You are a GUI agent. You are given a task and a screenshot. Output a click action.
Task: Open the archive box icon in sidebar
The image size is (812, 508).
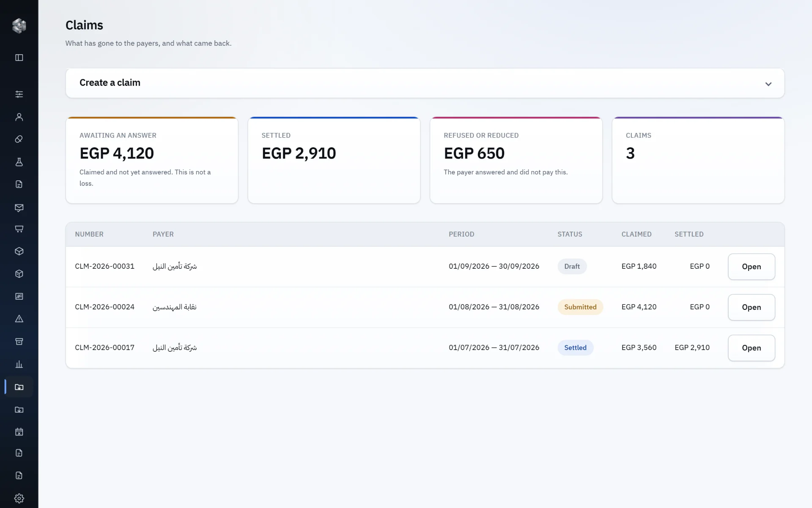tap(19, 342)
